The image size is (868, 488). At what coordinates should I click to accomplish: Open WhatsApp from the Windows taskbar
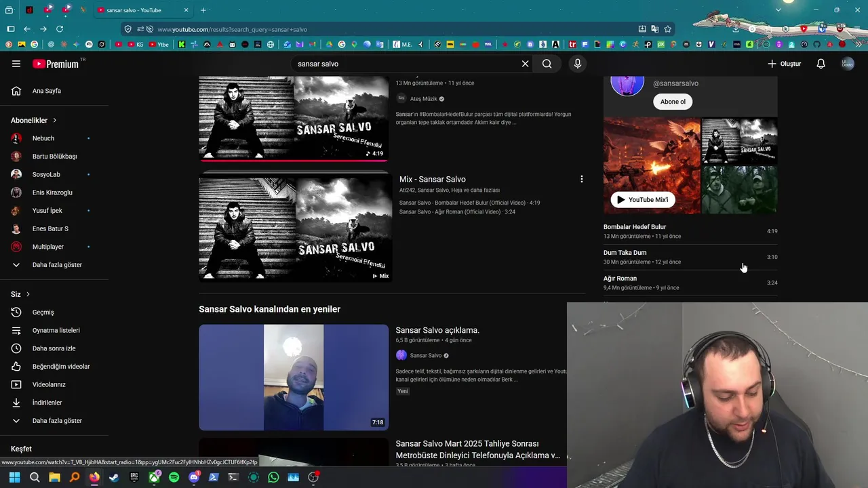click(x=273, y=477)
